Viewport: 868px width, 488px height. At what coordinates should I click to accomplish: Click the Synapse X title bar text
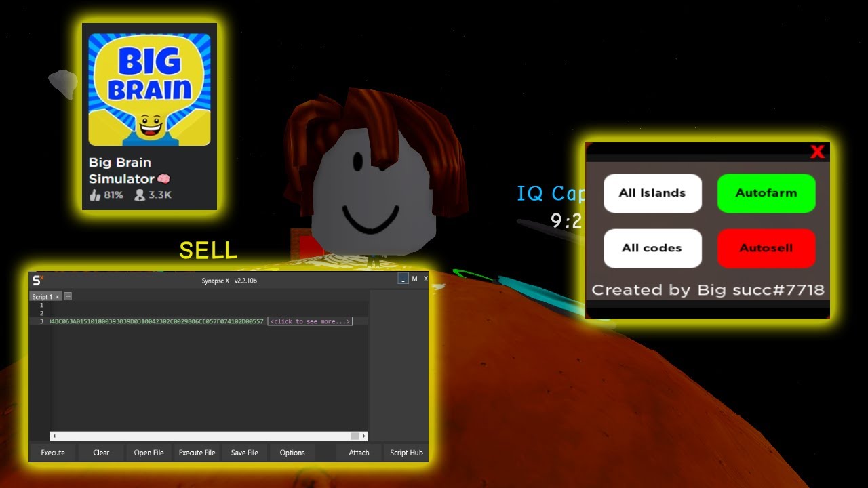229,281
